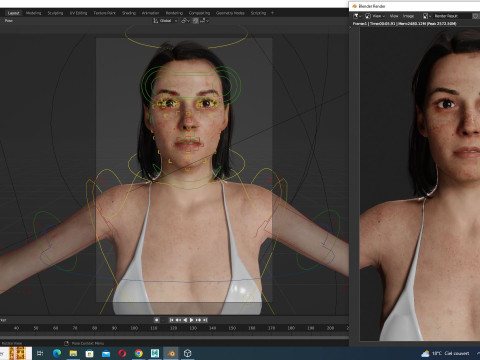Switch to Blender on the taskbar
The image size is (480, 360).
[171, 353]
